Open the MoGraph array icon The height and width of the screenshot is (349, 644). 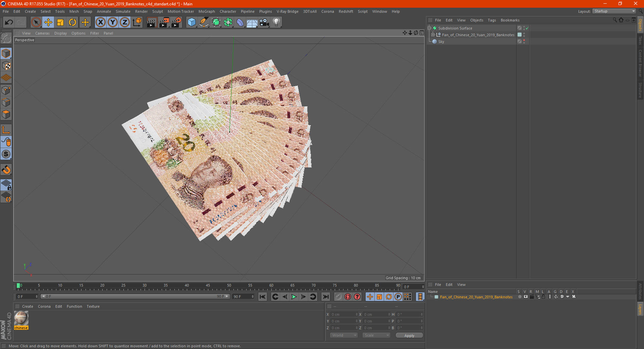(228, 22)
